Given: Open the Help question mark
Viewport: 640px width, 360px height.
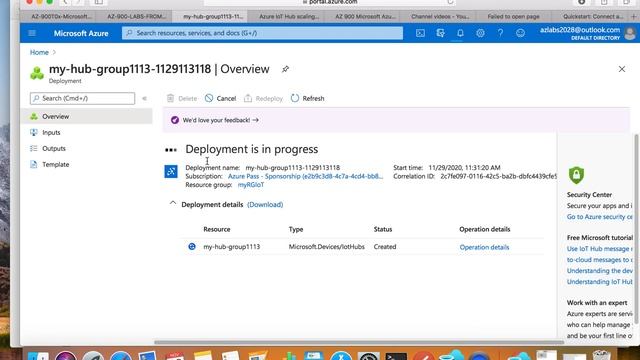Looking at the screenshot, I should pyautogui.click(x=500, y=33).
